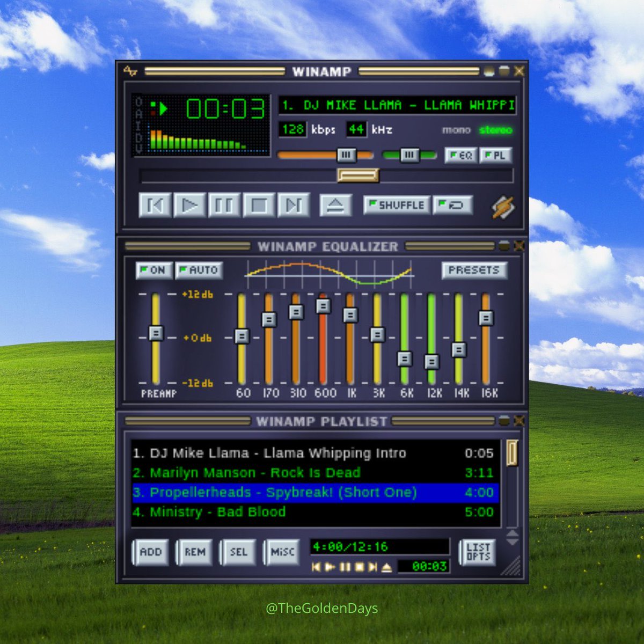This screenshot has width=644, height=644.
Task: Click the 60 Hz band slider handle
Action: (242, 336)
